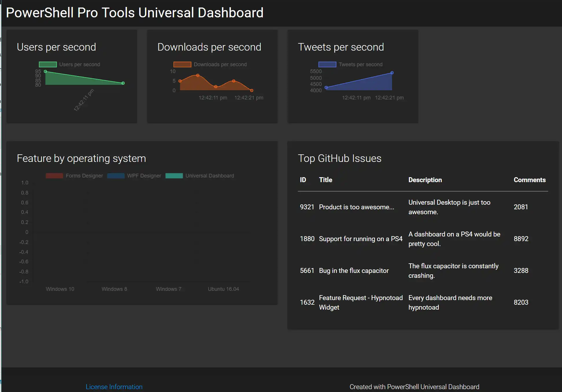The image size is (562, 392).
Task: Click the ID column header
Action: coord(303,180)
